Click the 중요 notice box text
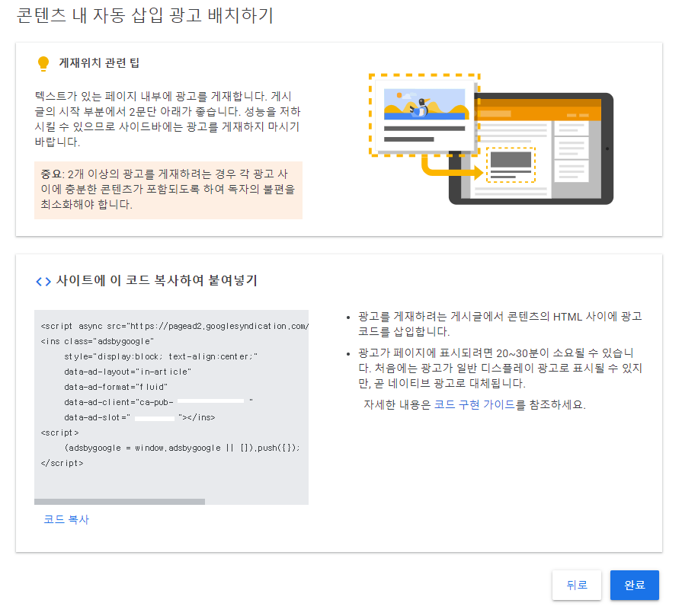Image resolution: width=682 pixels, height=616 pixels. (x=168, y=190)
